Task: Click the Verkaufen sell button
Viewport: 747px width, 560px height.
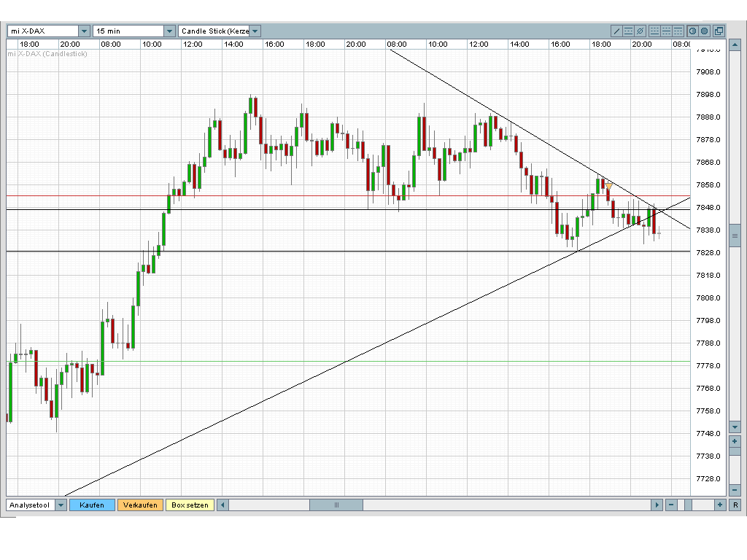Action: (x=140, y=505)
